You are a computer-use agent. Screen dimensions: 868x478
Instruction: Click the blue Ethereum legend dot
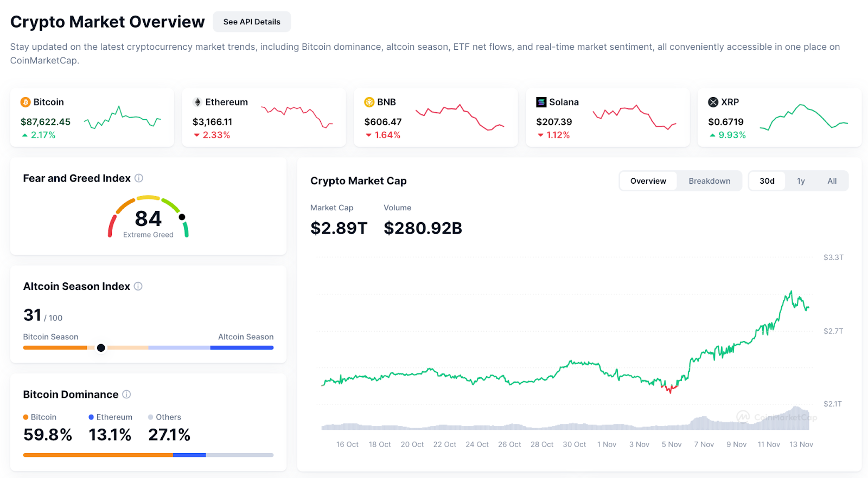coord(91,417)
